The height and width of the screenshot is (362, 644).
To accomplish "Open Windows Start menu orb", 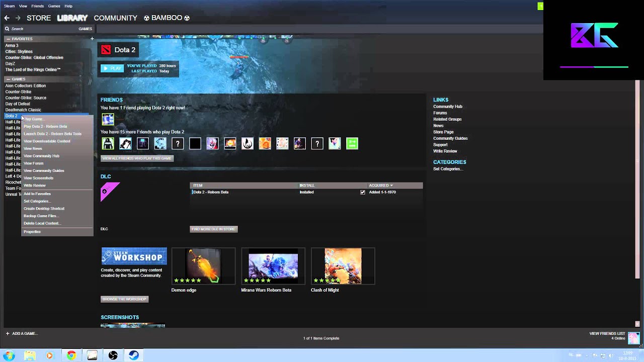I will (9, 355).
